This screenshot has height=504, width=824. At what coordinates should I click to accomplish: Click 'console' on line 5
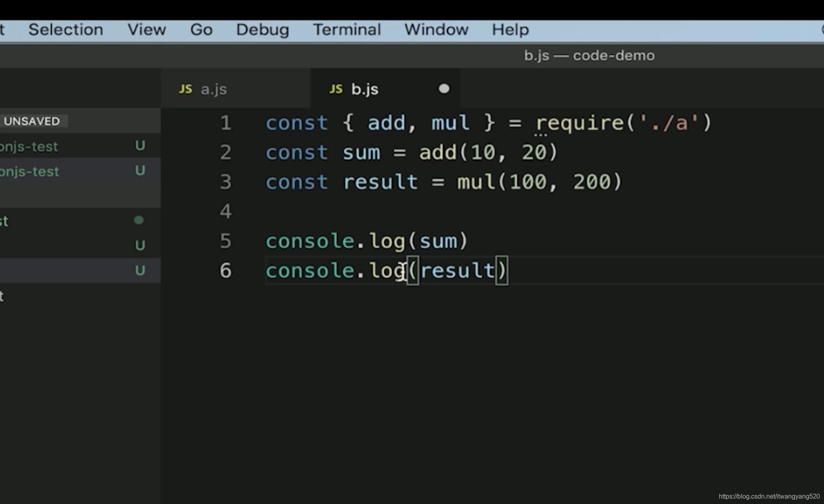coord(310,241)
